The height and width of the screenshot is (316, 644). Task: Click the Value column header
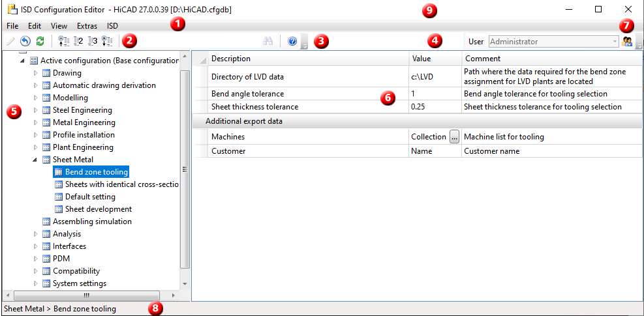435,59
